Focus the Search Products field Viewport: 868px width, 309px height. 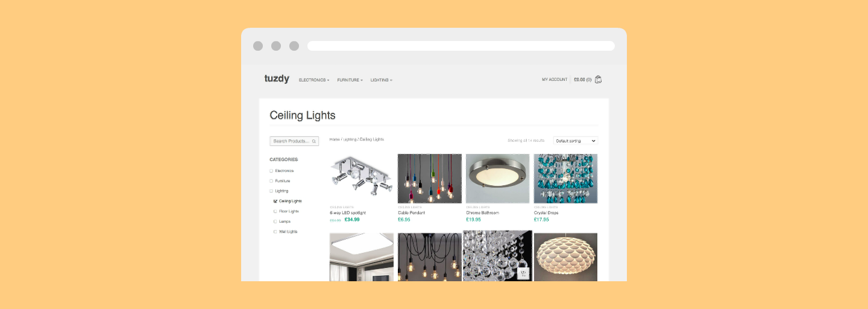coord(294,141)
